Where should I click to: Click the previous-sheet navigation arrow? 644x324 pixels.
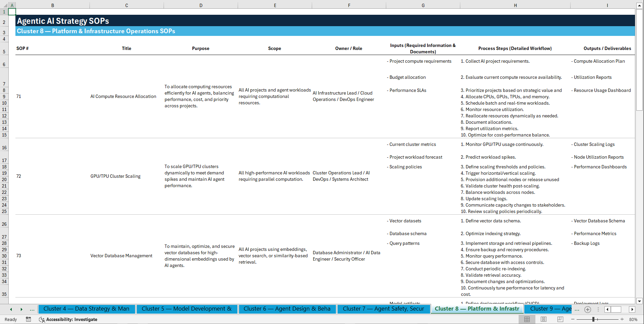pos(11,309)
